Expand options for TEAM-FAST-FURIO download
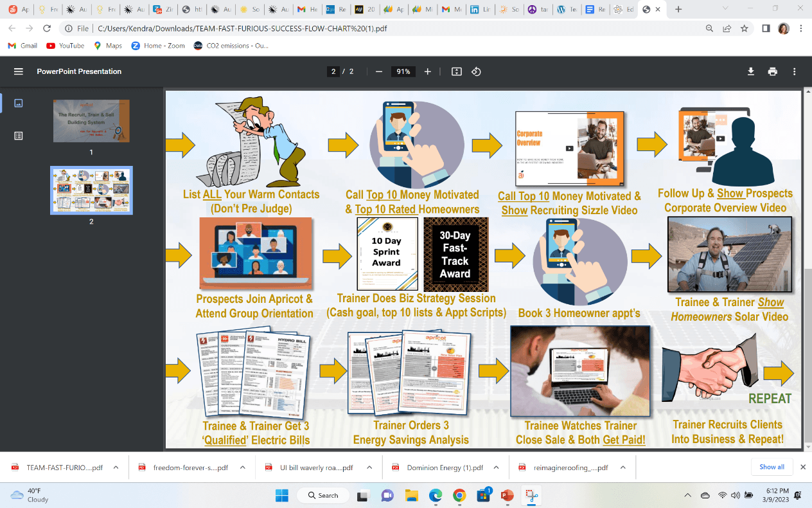 pyautogui.click(x=116, y=467)
